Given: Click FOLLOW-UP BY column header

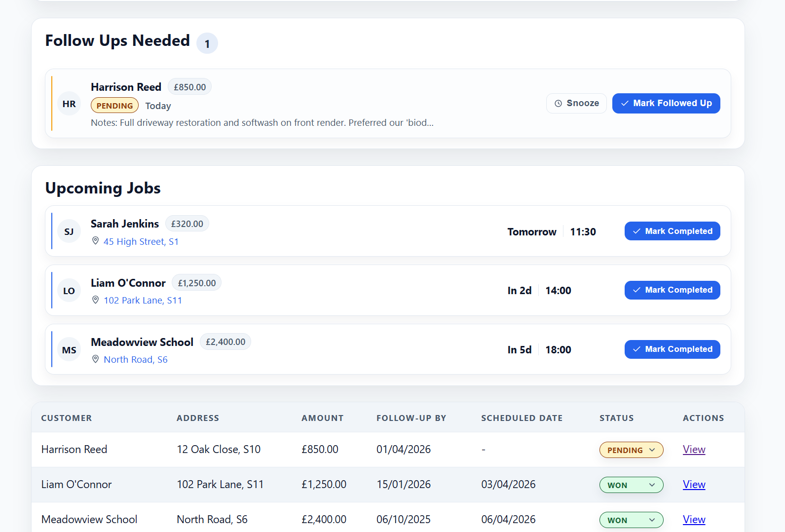Looking at the screenshot, I should [411, 418].
